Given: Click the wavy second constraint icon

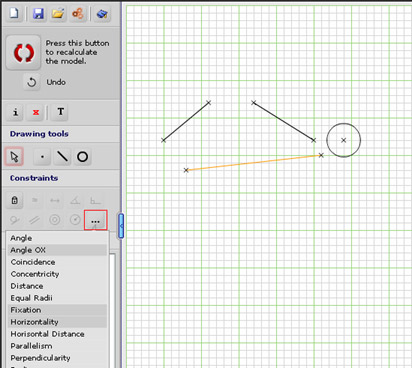Looking at the screenshot, I should (35, 200).
